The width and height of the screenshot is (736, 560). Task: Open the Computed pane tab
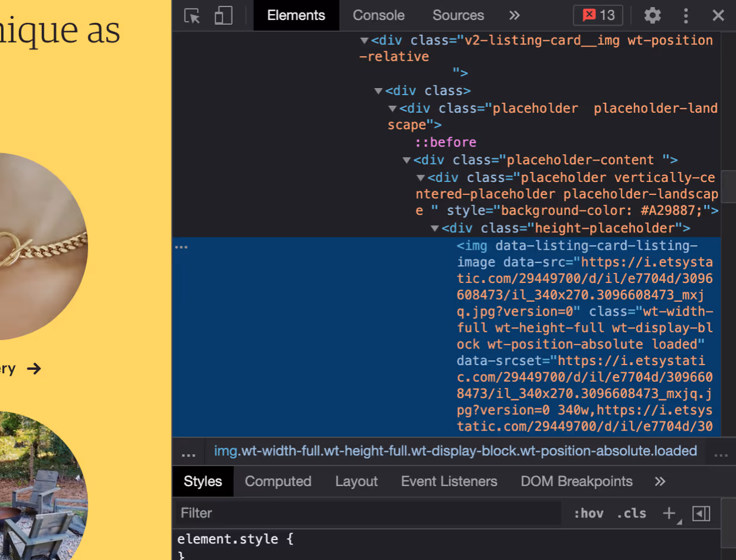pos(278,481)
